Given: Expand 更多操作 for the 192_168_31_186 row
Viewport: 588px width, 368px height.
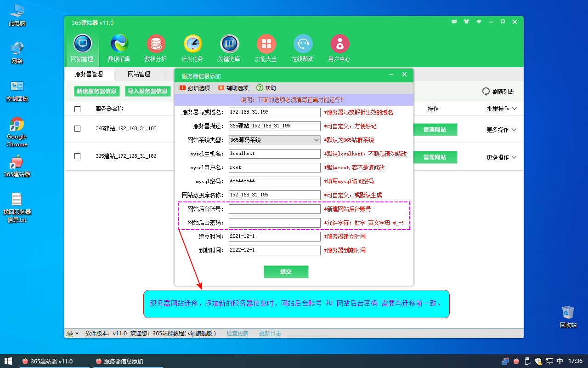Looking at the screenshot, I should tap(502, 157).
